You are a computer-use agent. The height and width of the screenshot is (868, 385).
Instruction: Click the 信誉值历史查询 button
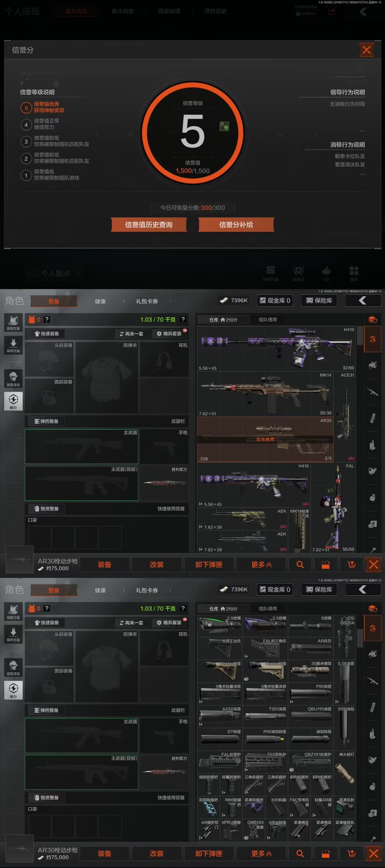point(149,225)
